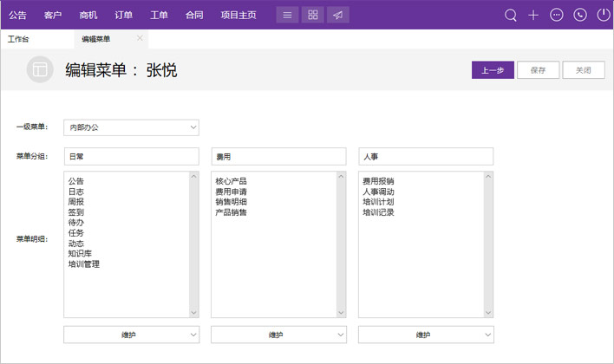This screenshot has width=614, height=364.
Task: Click the 保存 button
Action: click(538, 70)
